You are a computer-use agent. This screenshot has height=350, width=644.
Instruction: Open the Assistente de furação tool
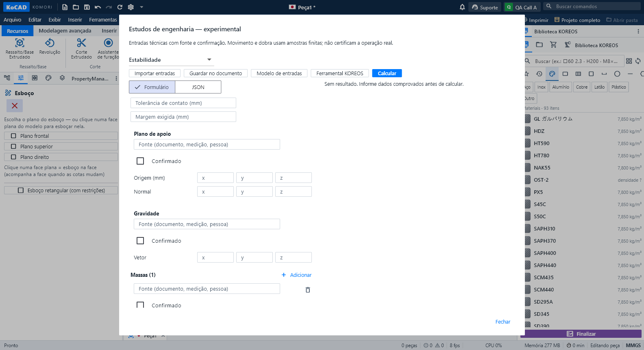[x=108, y=48]
